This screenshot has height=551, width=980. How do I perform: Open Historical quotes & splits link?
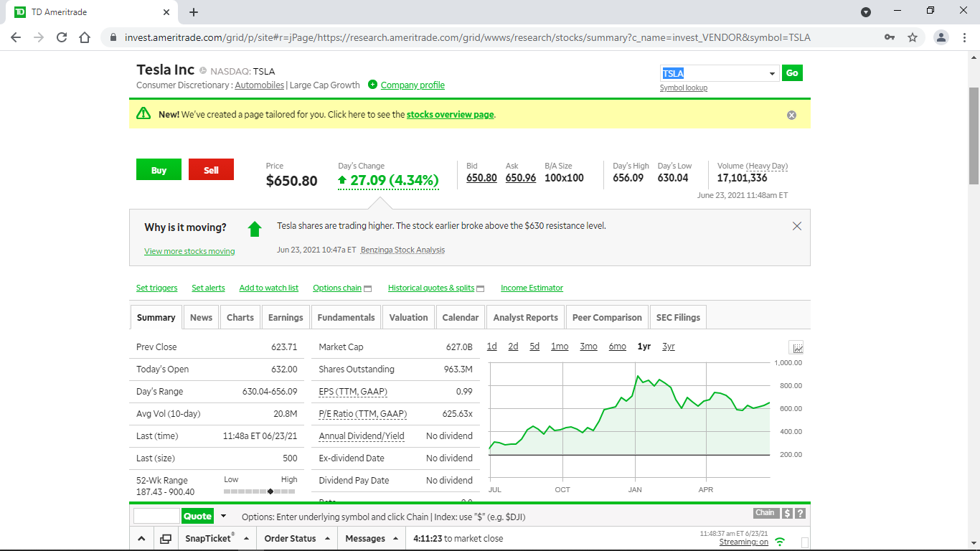(x=431, y=288)
